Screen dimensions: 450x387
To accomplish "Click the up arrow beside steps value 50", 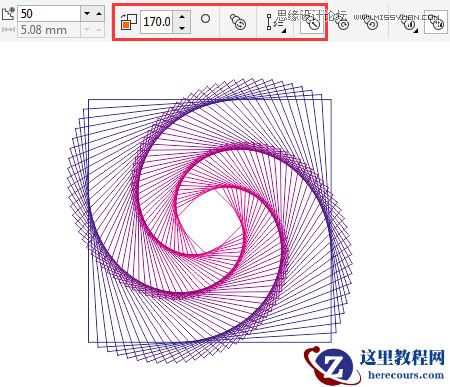I will (99, 14).
